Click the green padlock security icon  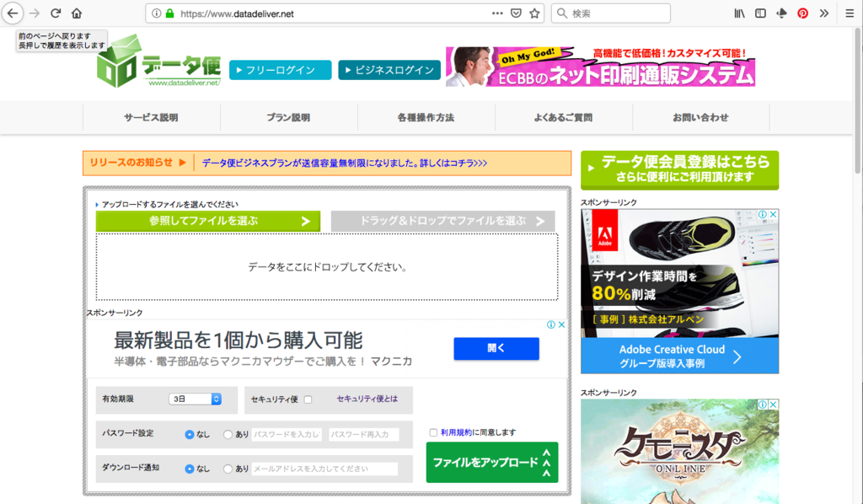coord(169,13)
